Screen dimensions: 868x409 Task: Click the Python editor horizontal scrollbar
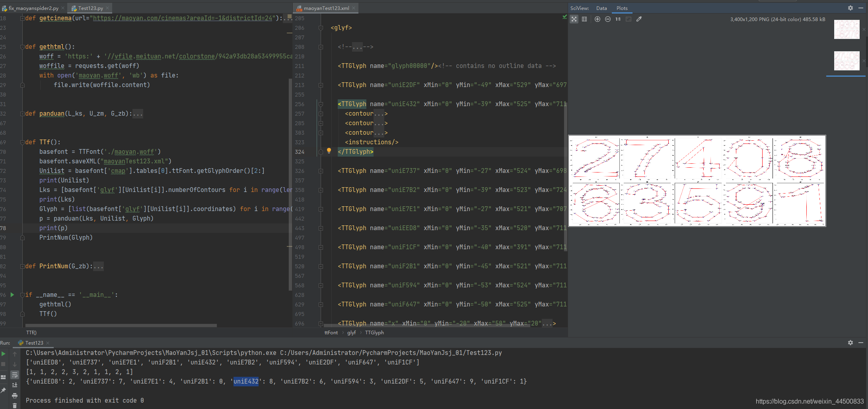point(121,326)
